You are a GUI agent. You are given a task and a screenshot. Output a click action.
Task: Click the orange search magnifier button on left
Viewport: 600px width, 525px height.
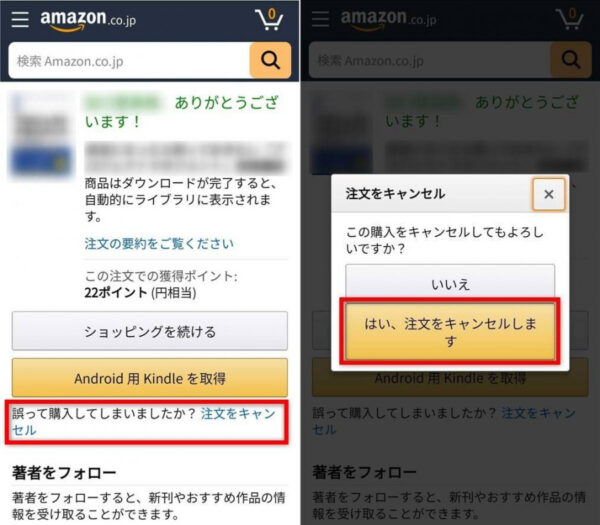270,60
